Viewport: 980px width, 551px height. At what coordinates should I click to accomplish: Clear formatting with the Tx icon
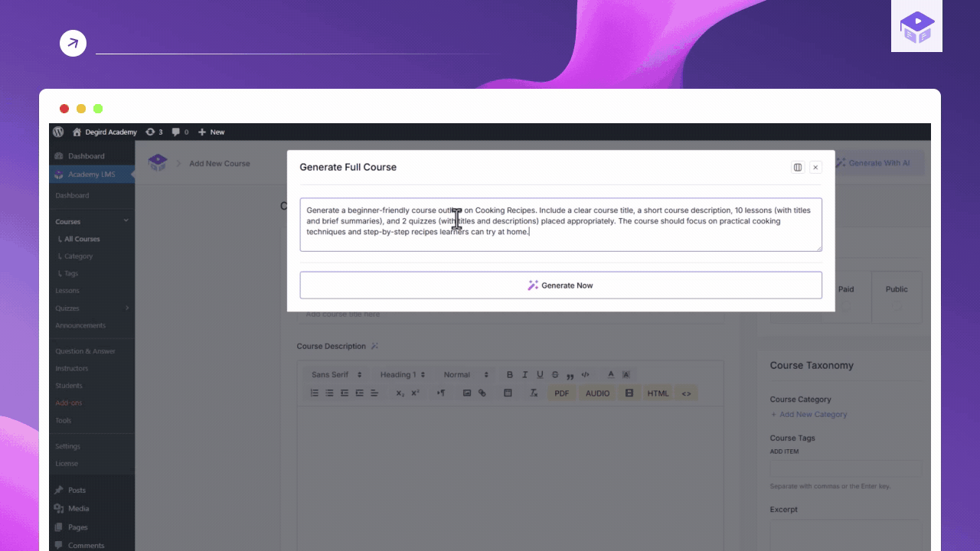(533, 393)
